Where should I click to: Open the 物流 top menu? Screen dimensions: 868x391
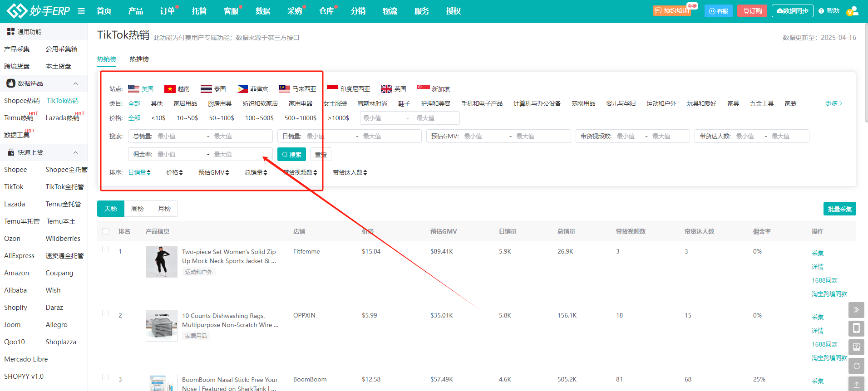click(x=390, y=11)
